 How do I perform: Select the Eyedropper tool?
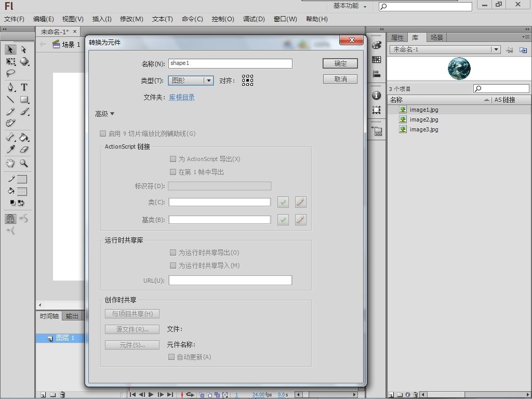click(10, 149)
